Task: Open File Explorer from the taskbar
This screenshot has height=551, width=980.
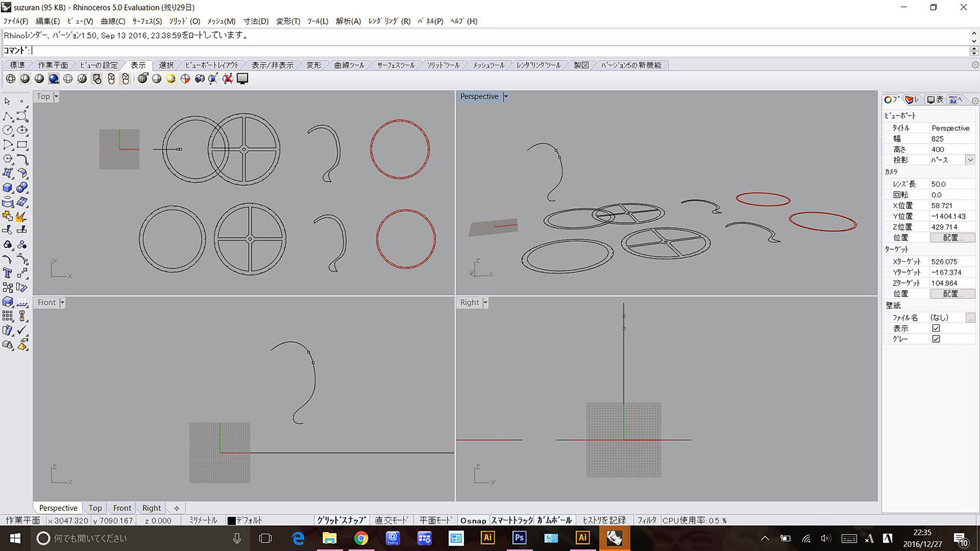Action: pyautogui.click(x=329, y=538)
